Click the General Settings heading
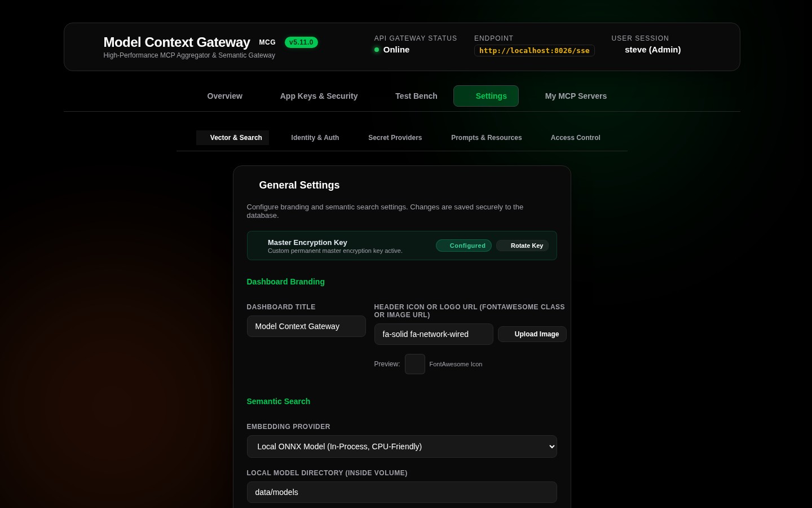Viewport: 812px width, 508px height. (299, 185)
